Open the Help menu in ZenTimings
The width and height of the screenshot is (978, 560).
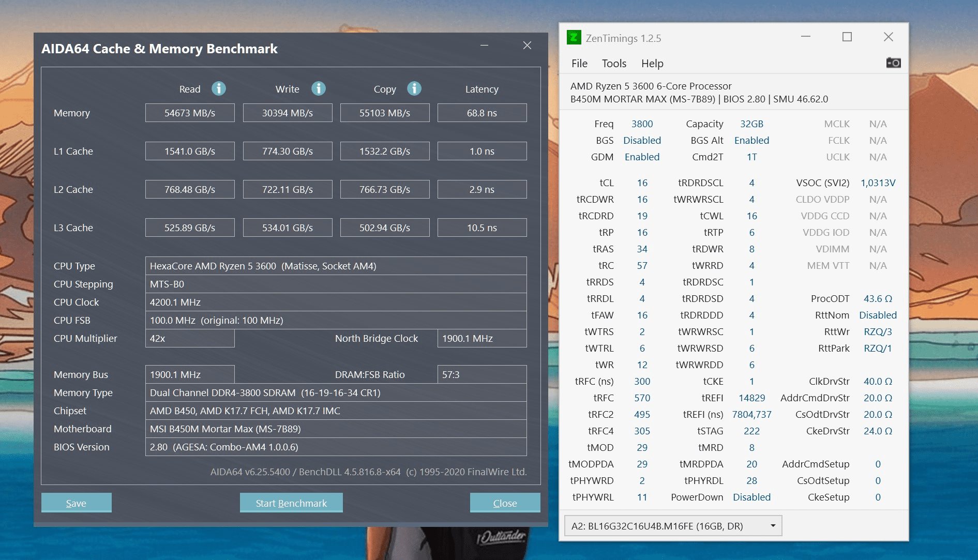(652, 63)
